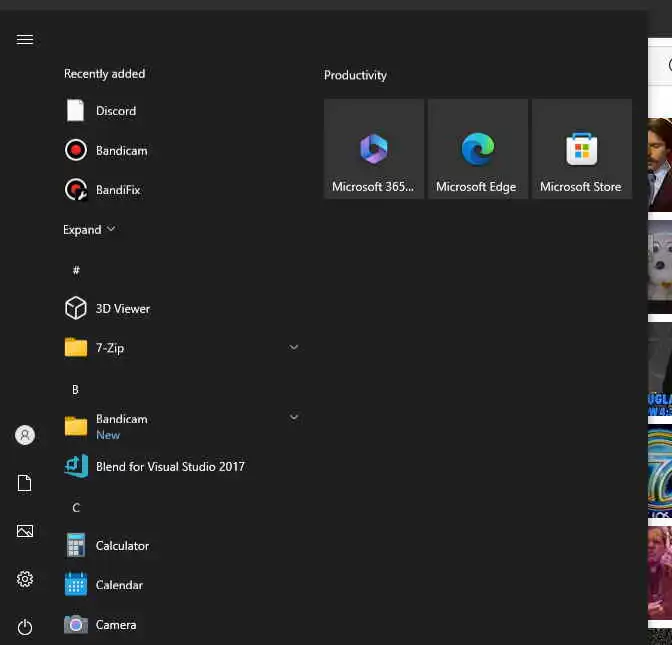
Task: Jump using the # section header
Action: 76,270
